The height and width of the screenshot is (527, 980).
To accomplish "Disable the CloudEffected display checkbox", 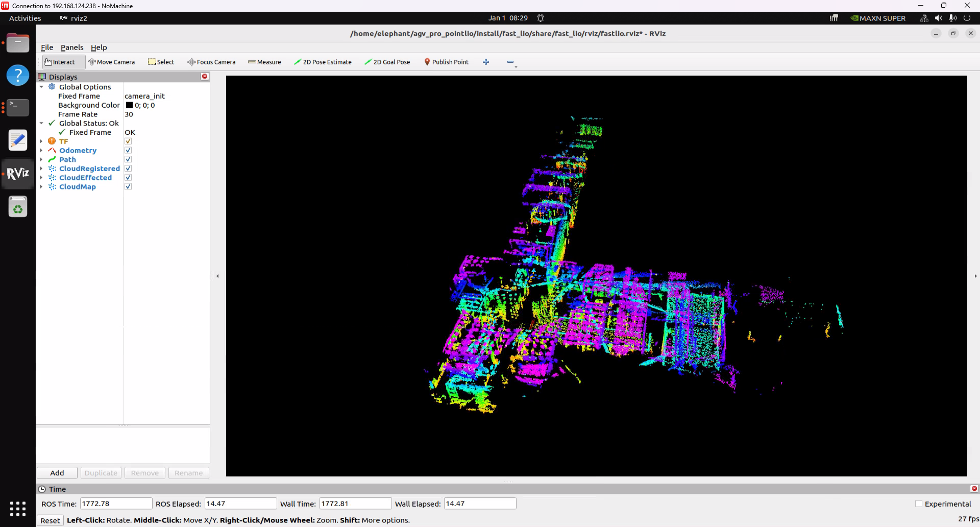I will pyautogui.click(x=128, y=178).
